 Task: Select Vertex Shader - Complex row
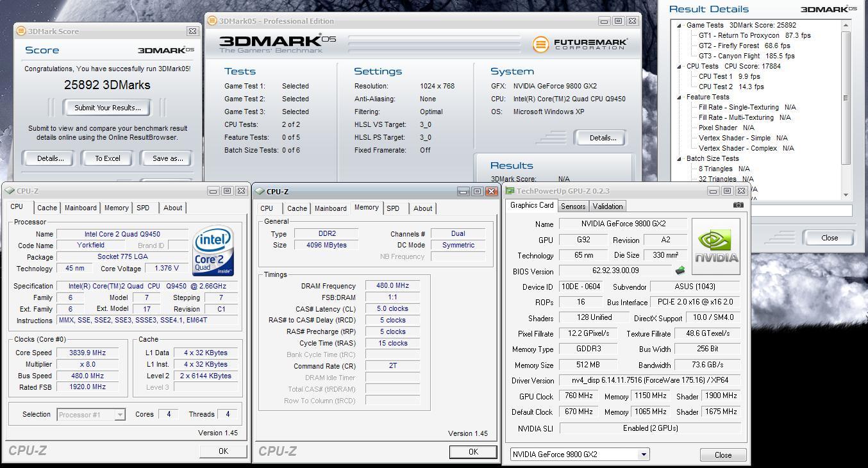(746, 148)
